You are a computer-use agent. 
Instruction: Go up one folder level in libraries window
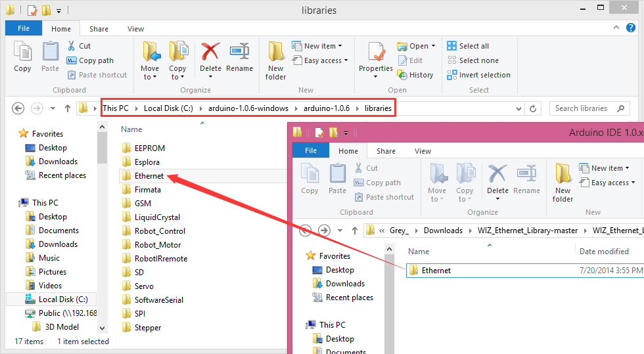(x=68, y=108)
